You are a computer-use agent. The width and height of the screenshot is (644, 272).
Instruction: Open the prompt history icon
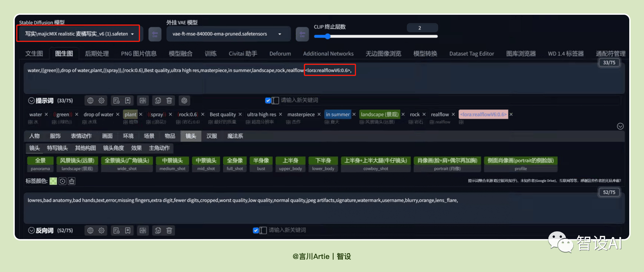116,100
